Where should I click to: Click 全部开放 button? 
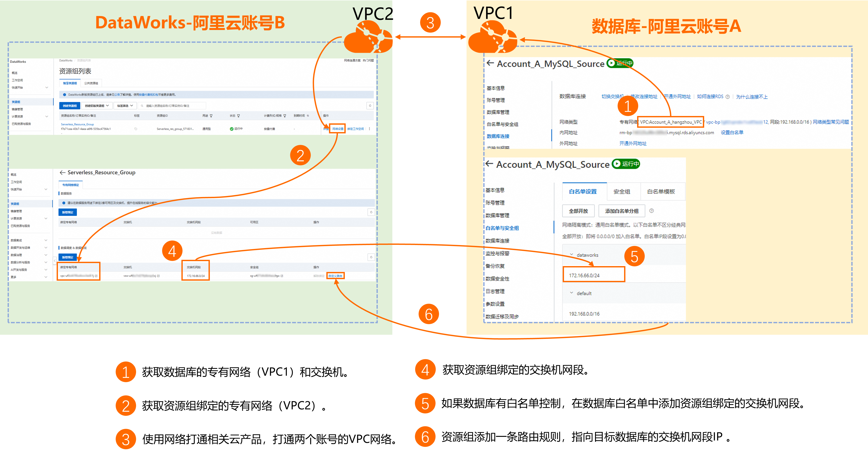pyautogui.click(x=579, y=211)
